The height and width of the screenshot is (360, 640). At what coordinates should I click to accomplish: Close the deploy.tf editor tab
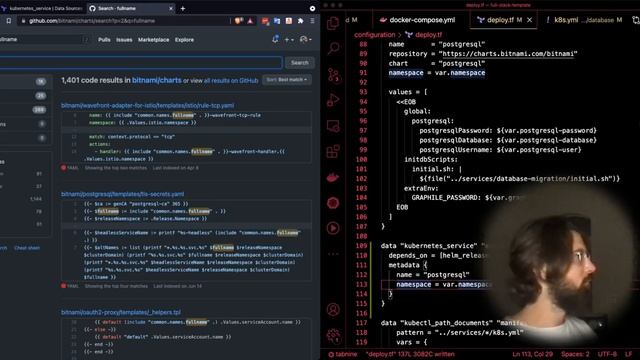point(529,20)
